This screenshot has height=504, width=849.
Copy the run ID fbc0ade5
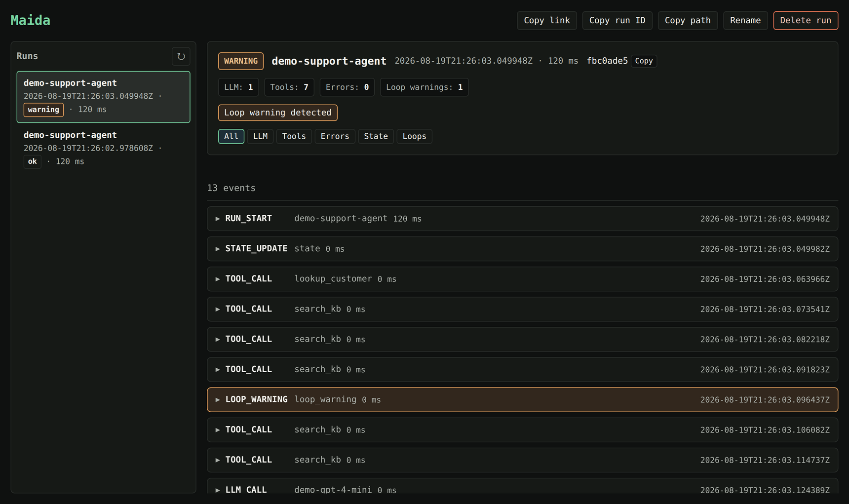(x=643, y=61)
